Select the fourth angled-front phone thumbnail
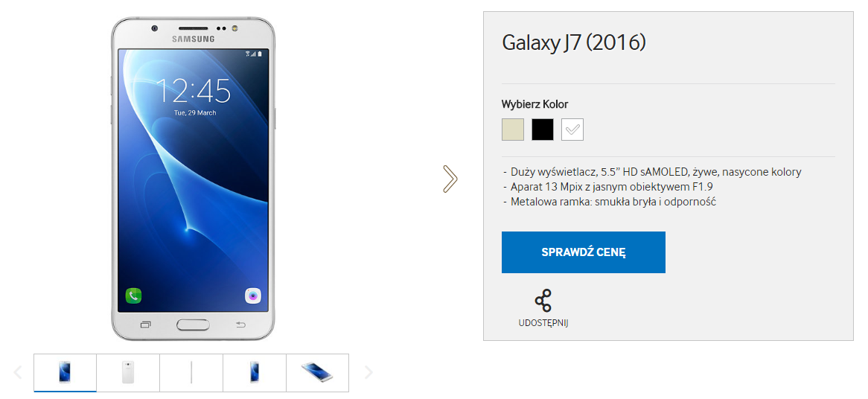The height and width of the screenshot is (399, 868). click(255, 372)
